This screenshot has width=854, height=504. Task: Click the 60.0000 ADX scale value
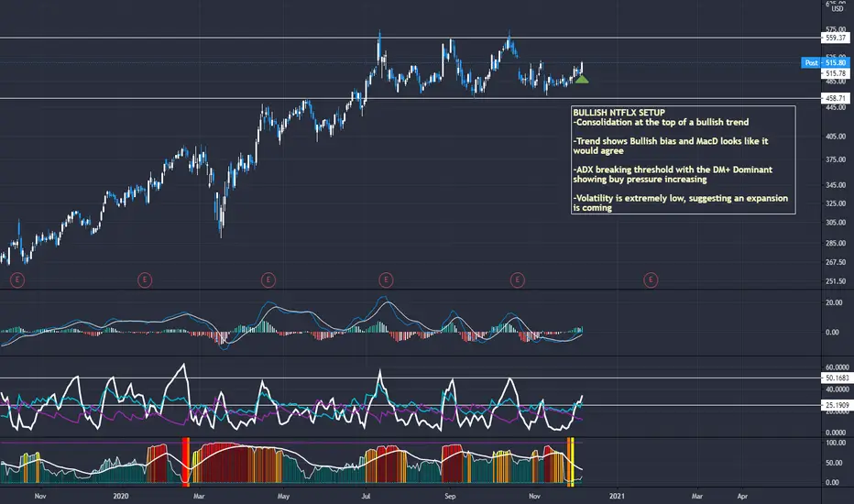click(838, 367)
